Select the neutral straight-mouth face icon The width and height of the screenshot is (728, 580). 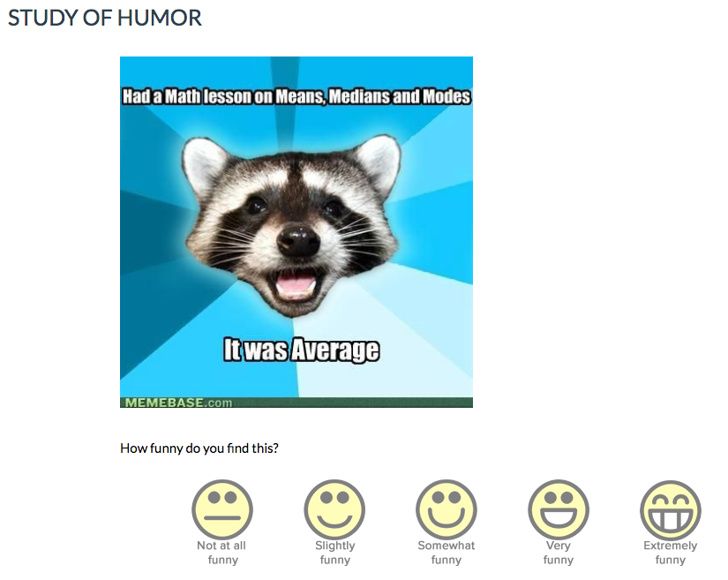coord(222,509)
